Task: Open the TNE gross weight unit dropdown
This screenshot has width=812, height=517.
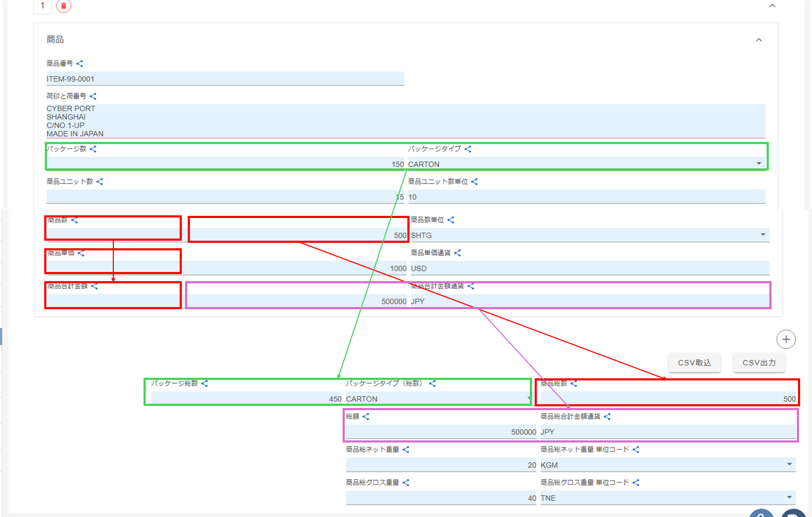Action: [789, 498]
